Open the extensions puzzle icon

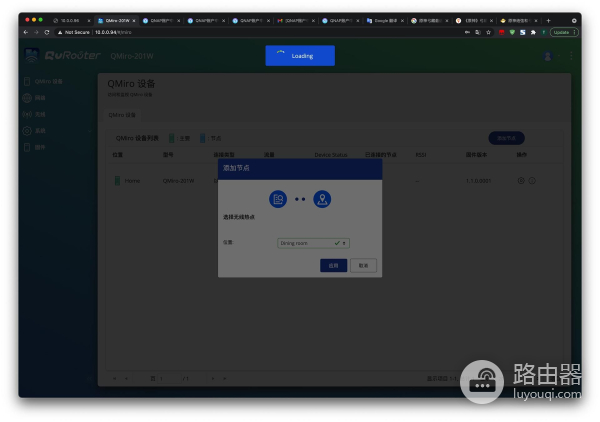coord(533,33)
